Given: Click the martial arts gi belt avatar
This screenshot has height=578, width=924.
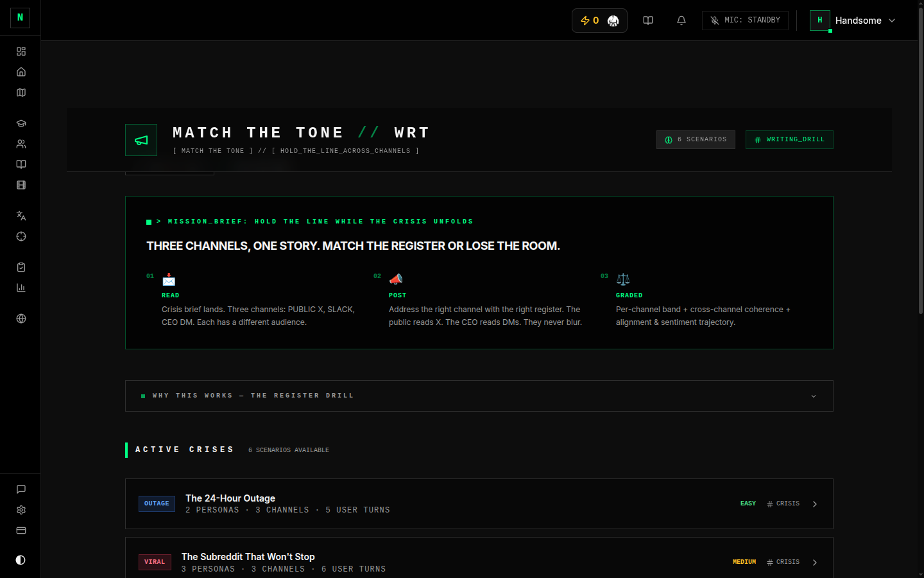Looking at the screenshot, I should (613, 21).
